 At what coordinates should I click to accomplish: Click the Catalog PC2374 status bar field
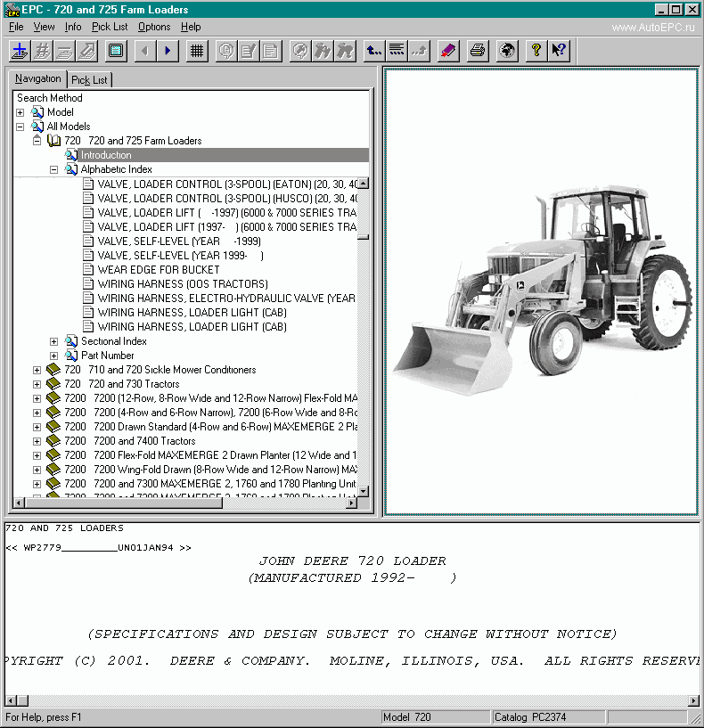pos(548,716)
